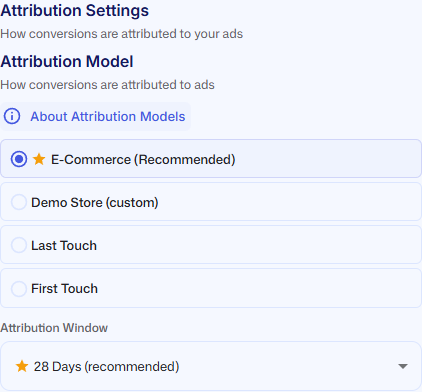Click the dropdown arrow in Attribution Window

click(403, 366)
